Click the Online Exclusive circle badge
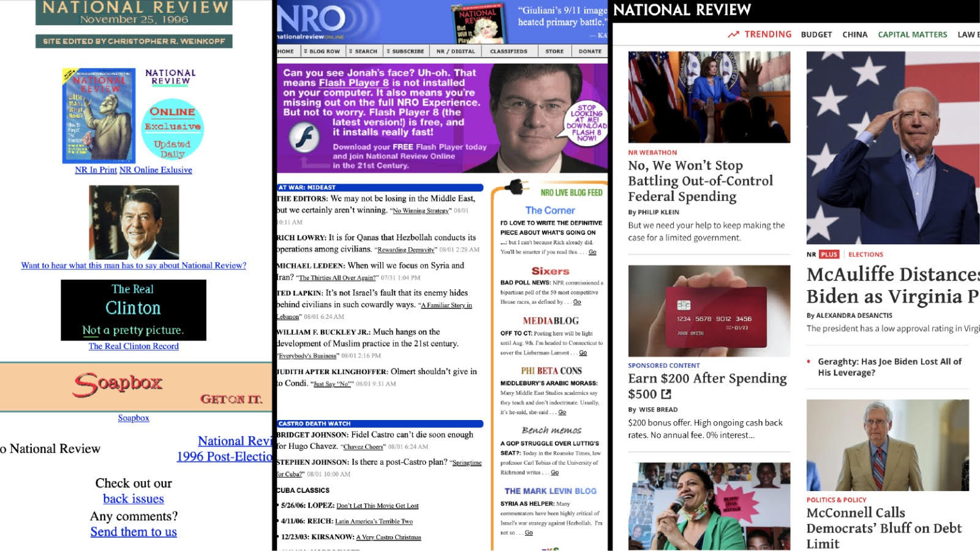Screen dimensions: 980x551 pos(172,129)
